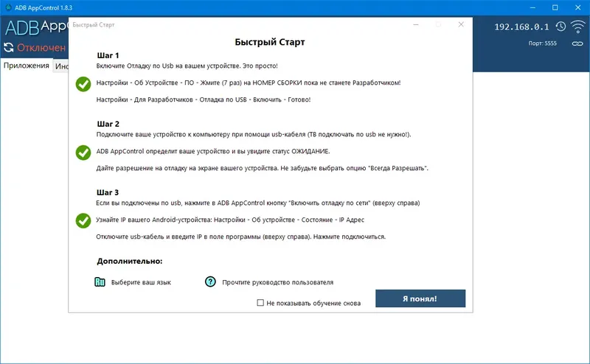The image size is (590, 364).
Task: Enable 'Не показывать обучение снова' checkbox
Action: 260,303
